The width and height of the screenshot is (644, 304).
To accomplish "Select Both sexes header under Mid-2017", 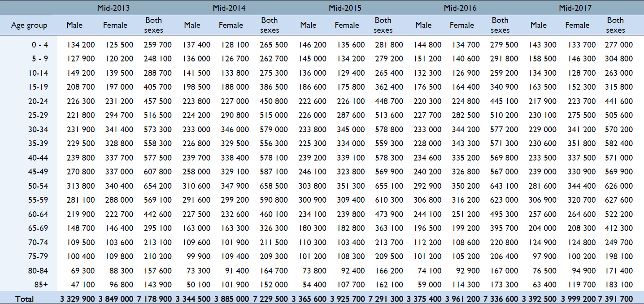I will (615, 25).
